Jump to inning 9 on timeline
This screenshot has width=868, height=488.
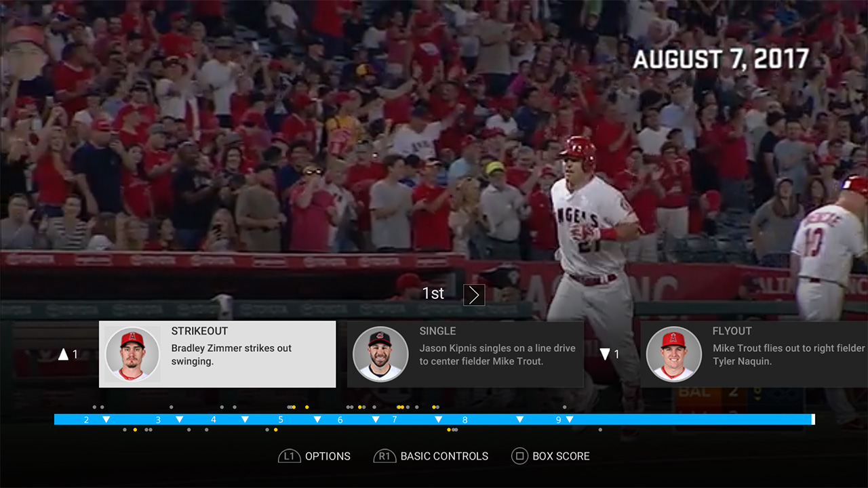pos(559,420)
